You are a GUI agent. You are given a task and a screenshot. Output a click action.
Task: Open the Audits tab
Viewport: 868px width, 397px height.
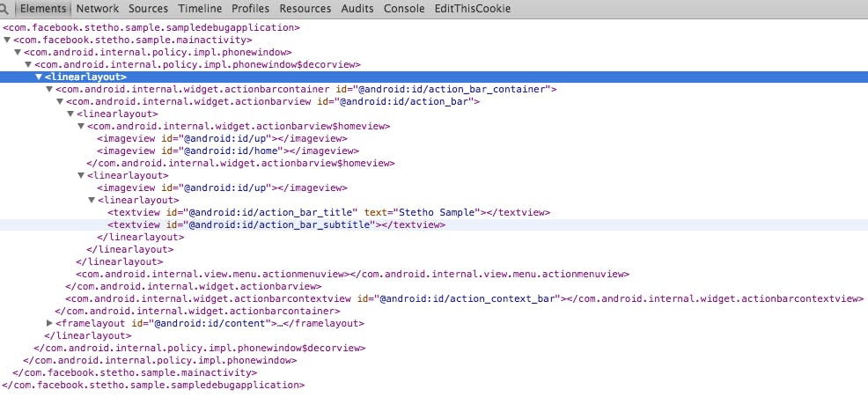pos(357,9)
